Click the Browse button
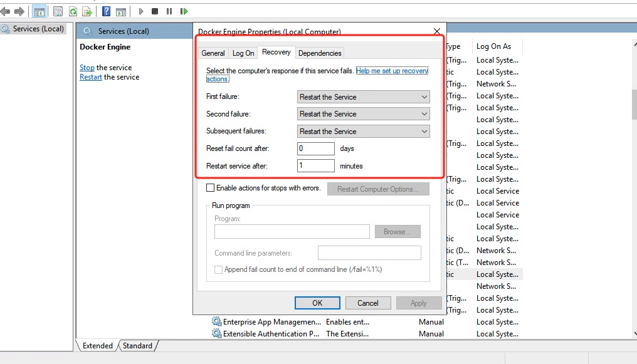 coord(397,232)
